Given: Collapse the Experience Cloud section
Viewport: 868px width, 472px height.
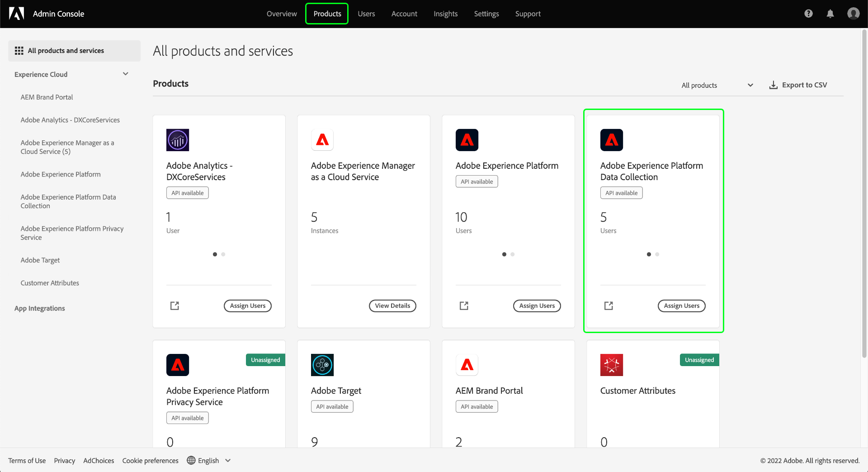Looking at the screenshot, I should [126, 74].
